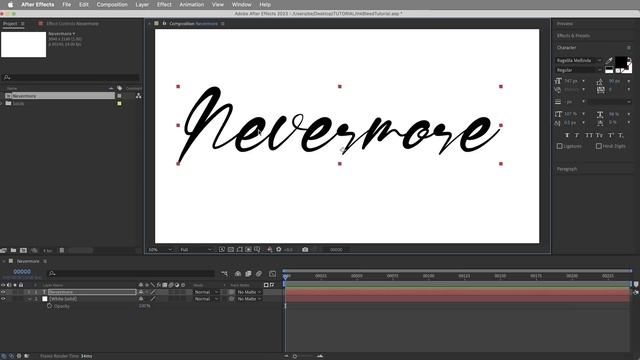The width and height of the screenshot is (640, 360).
Task: Expand the Effects & Presets panel
Action: pos(573,36)
